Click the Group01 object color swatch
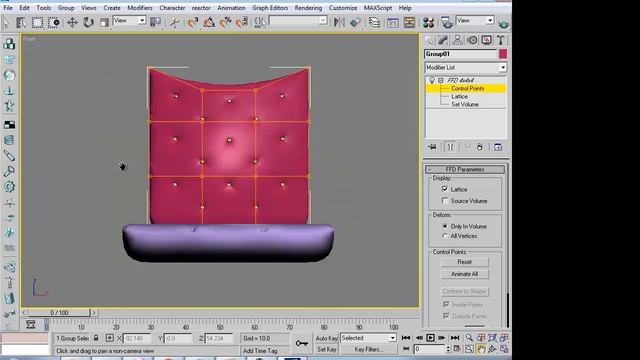 coord(503,54)
